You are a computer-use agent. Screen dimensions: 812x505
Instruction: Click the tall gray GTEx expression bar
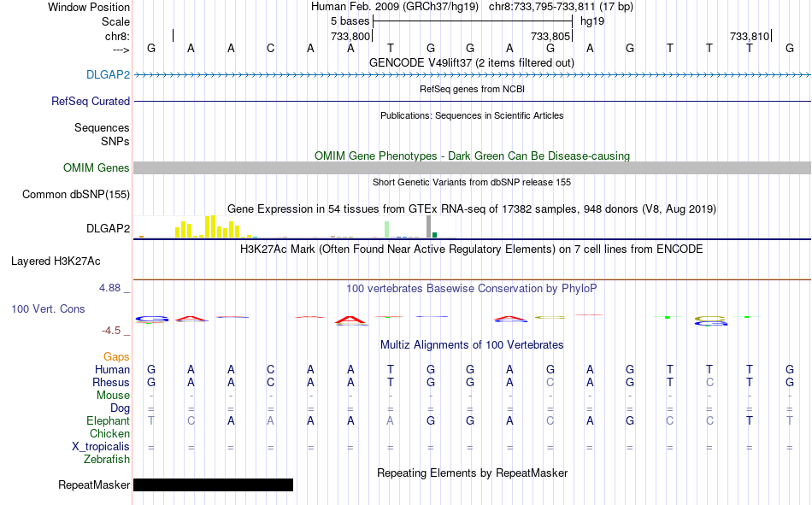pos(428,226)
